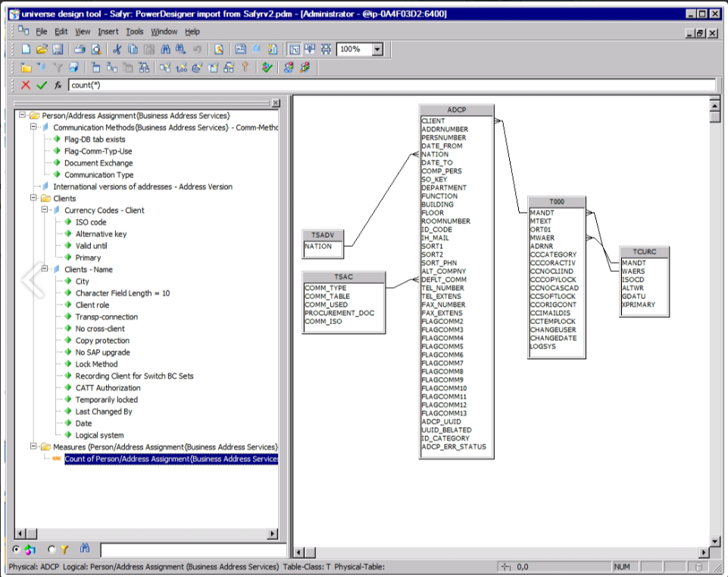Collapse Currency Codes - Client class node
The image size is (728, 577).
45,211
